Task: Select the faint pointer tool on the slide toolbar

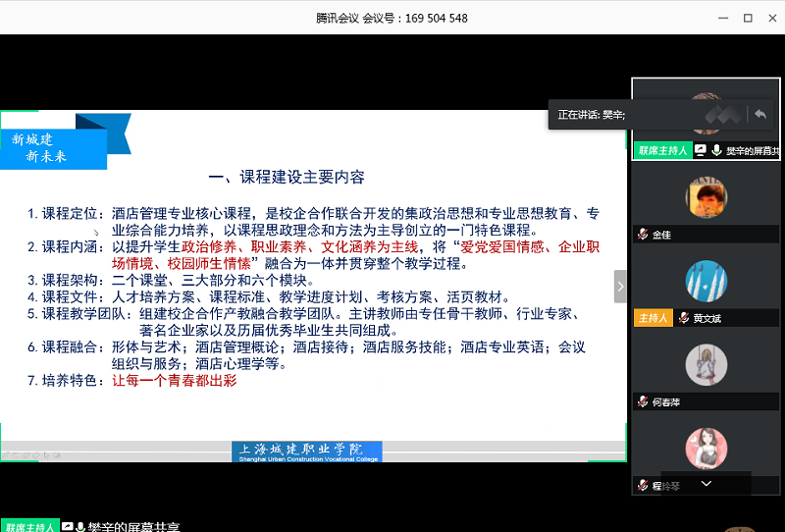Action: pos(46,455)
